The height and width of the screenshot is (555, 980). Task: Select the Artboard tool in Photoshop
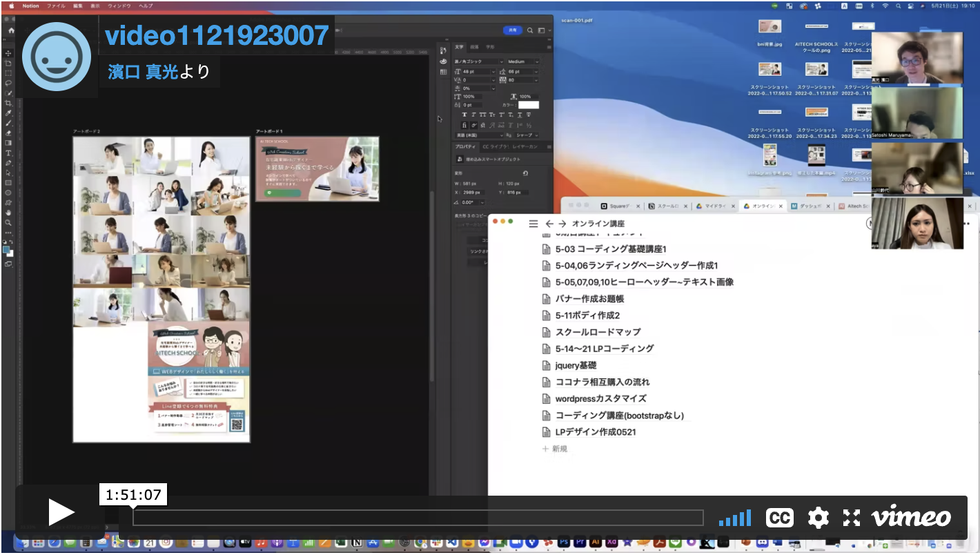point(8,63)
